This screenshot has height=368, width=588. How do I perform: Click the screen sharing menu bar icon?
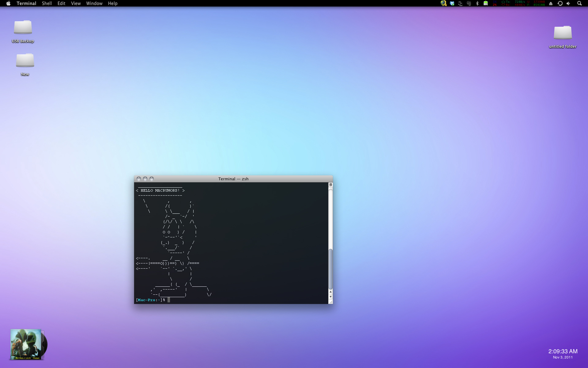coord(460,3)
